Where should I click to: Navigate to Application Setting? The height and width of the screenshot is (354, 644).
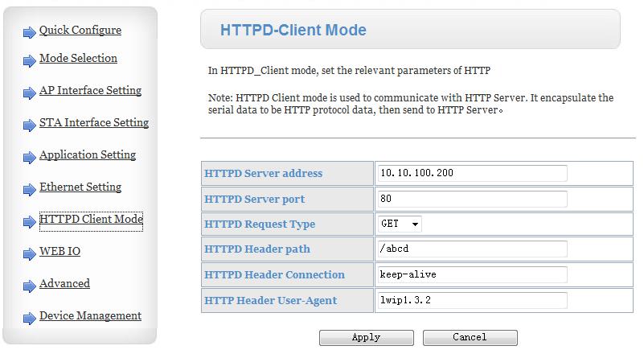click(88, 154)
